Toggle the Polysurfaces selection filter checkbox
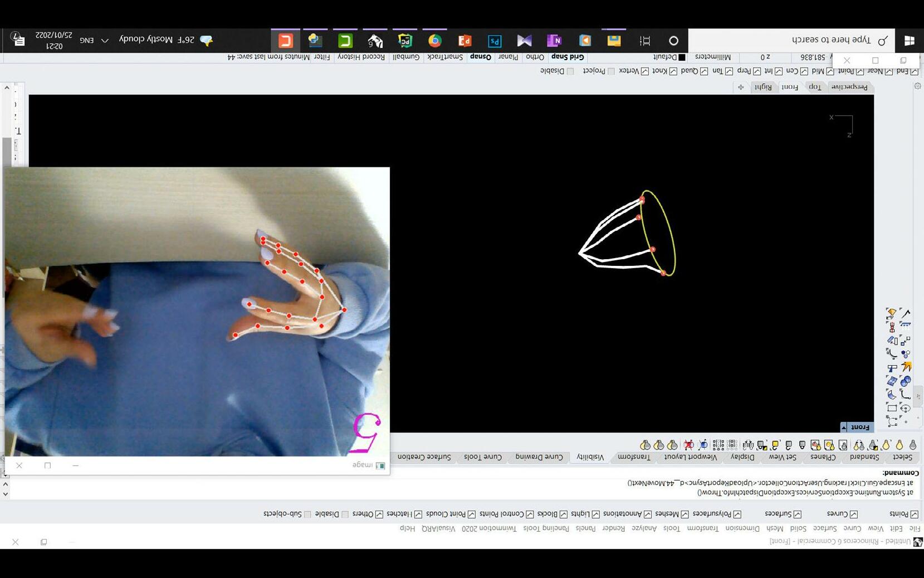 (737, 514)
